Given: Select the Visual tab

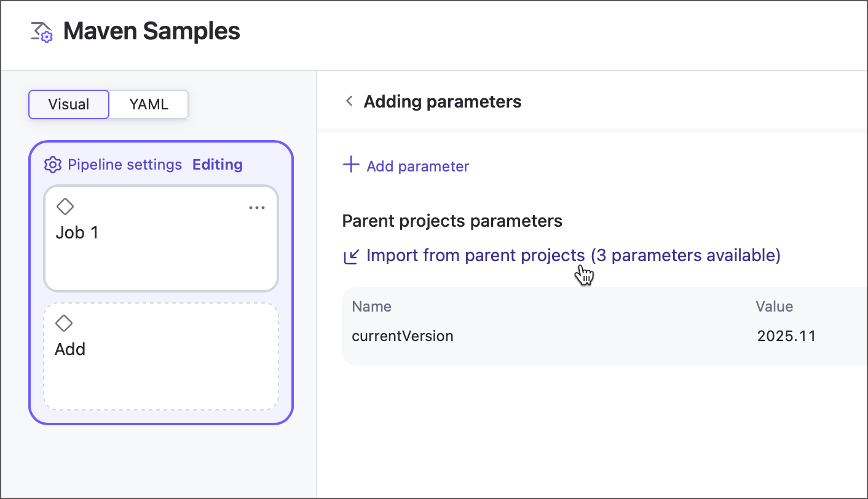Looking at the screenshot, I should point(68,104).
